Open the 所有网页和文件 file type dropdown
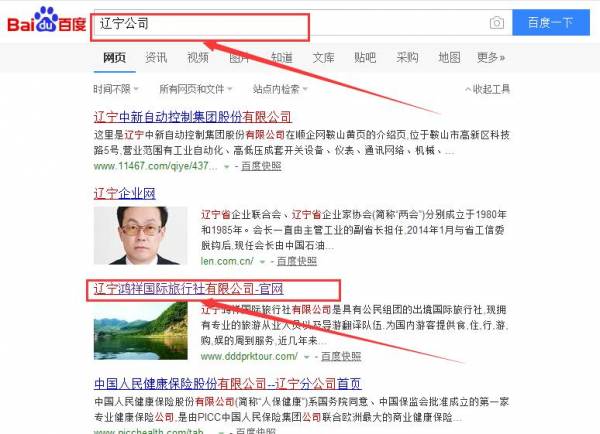600x434 pixels. [x=196, y=89]
